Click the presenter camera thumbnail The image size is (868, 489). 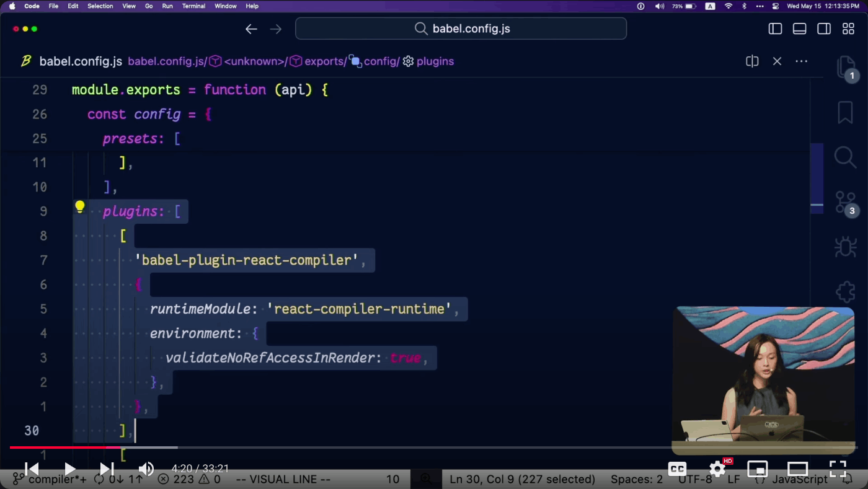point(764,381)
